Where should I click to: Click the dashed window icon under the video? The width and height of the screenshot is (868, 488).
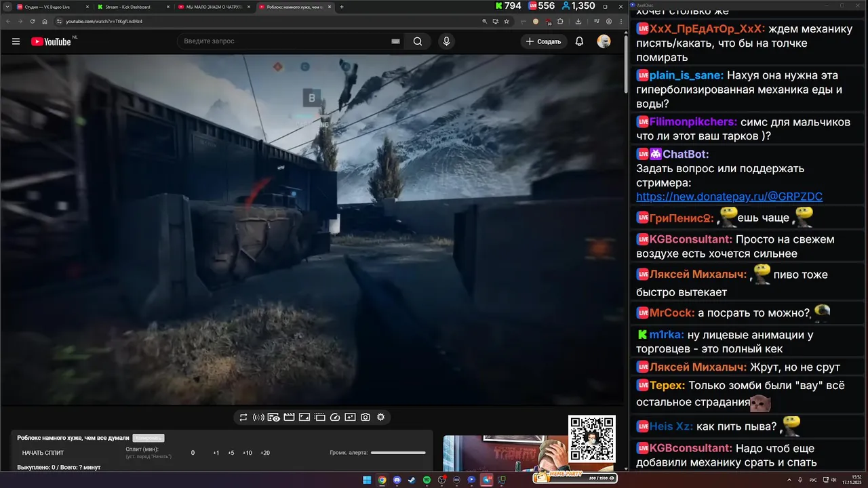pos(320,418)
